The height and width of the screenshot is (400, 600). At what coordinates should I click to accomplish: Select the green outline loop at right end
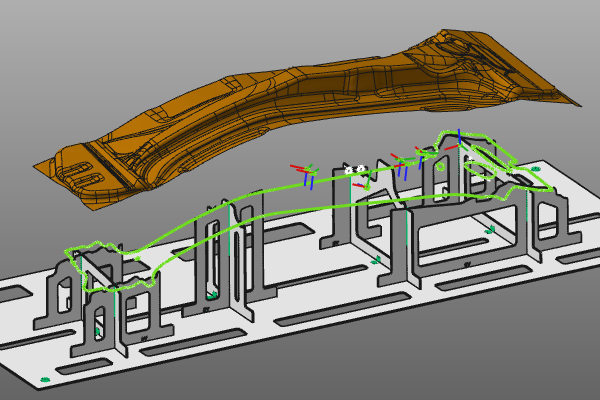point(490,160)
